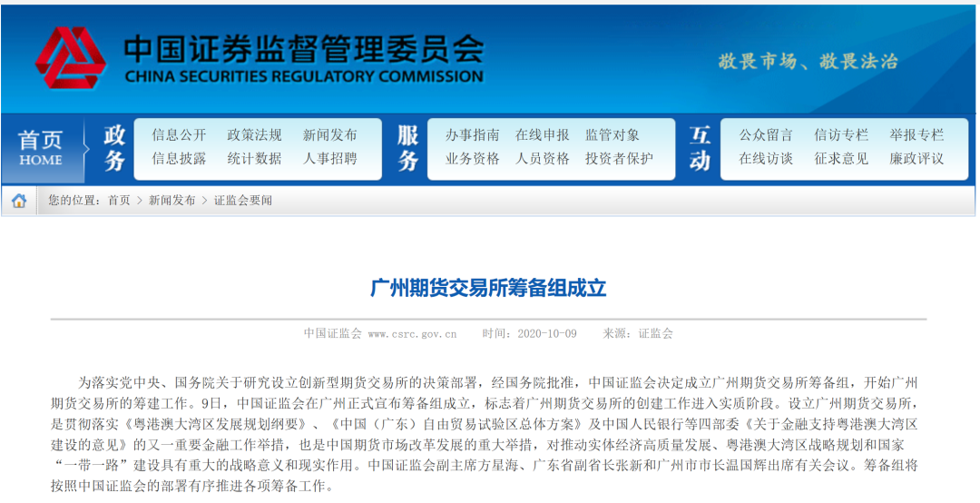Viewport: 980px width, 503px height.
Task: Open 人员资格 link
Action: [x=543, y=159]
